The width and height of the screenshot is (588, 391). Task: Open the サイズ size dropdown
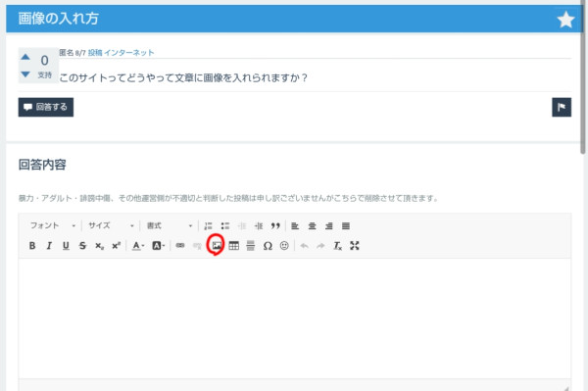[111, 225]
